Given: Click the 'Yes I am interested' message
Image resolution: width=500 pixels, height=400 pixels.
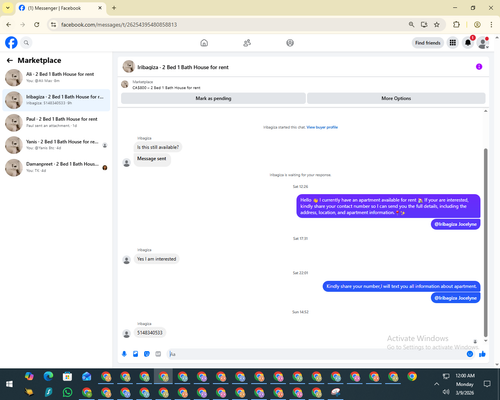Looking at the screenshot, I should tap(156, 259).
